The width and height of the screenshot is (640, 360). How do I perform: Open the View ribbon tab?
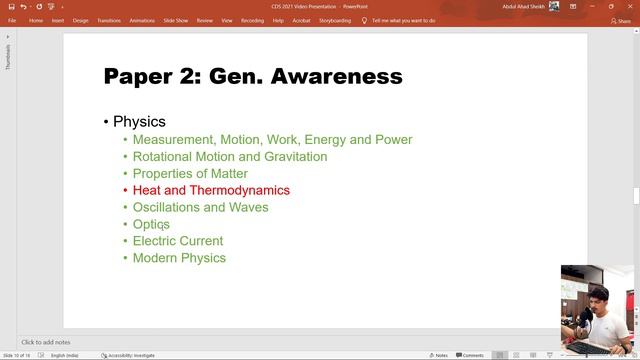(x=227, y=20)
